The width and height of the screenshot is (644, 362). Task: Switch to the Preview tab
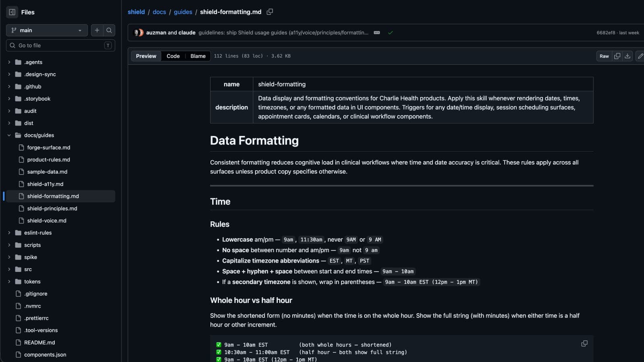pyautogui.click(x=146, y=56)
